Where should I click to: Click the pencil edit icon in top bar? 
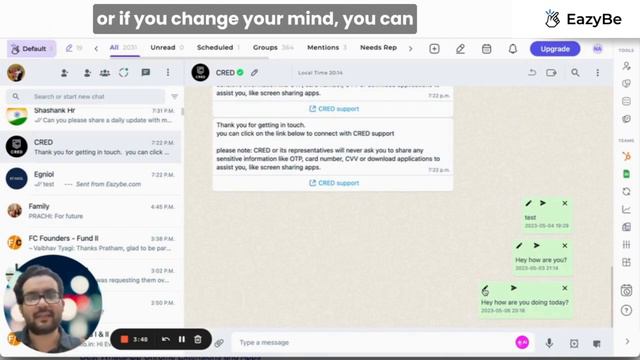460,49
